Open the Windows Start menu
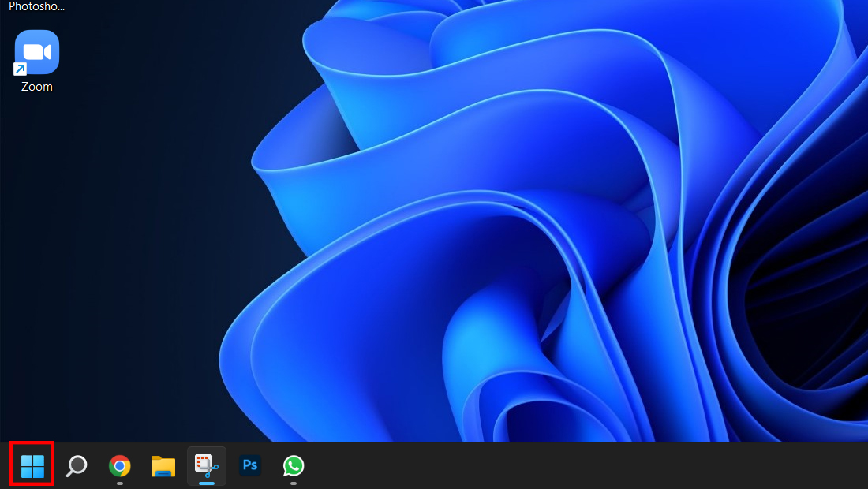 pyautogui.click(x=32, y=466)
